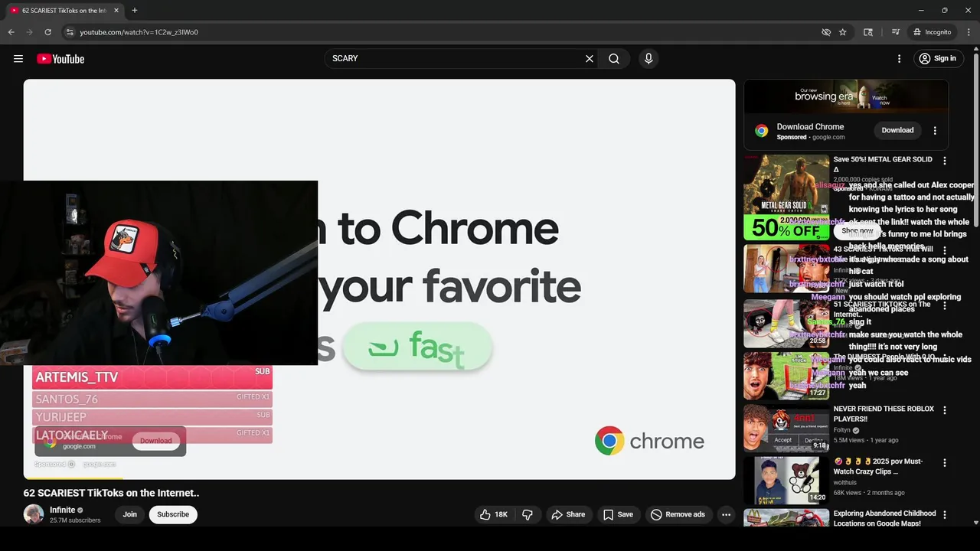Screen dimensions: 980x551
Task: Click the Sign in button
Action: pyautogui.click(x=939, y=59)
